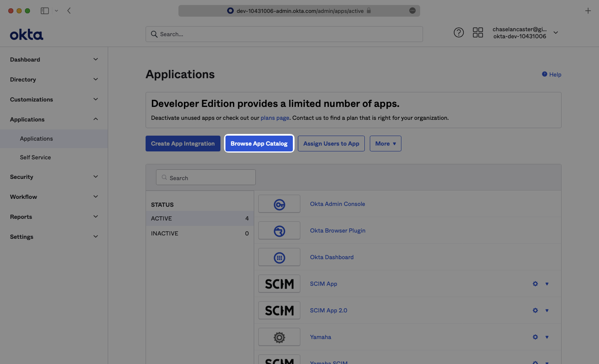This screenshot has height=364, width=599.
Task: Open the app switcher grid icon
Action: (x=478, y=32)
